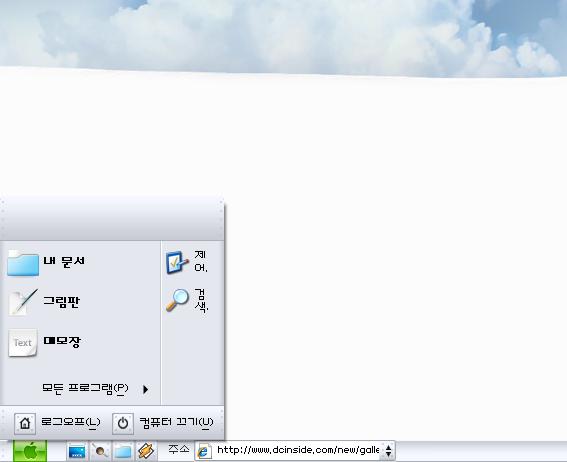
Task: Open the 제어판 control panel icon
Action: (x=177, y=262)
